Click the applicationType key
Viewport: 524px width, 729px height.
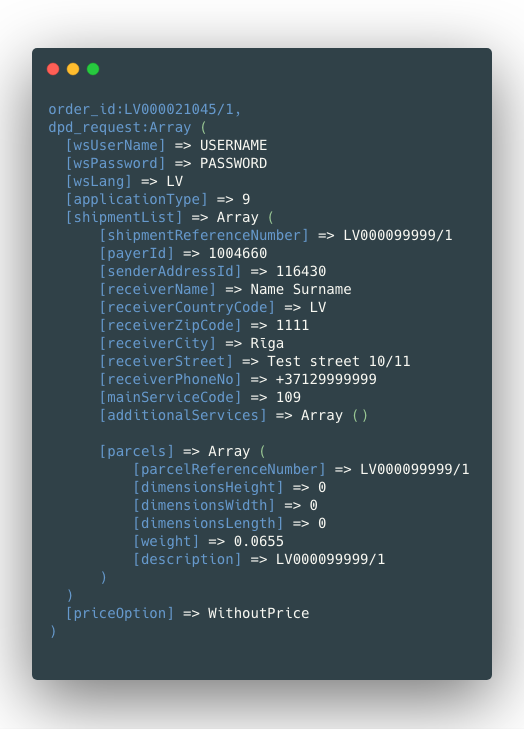[136, 199]
